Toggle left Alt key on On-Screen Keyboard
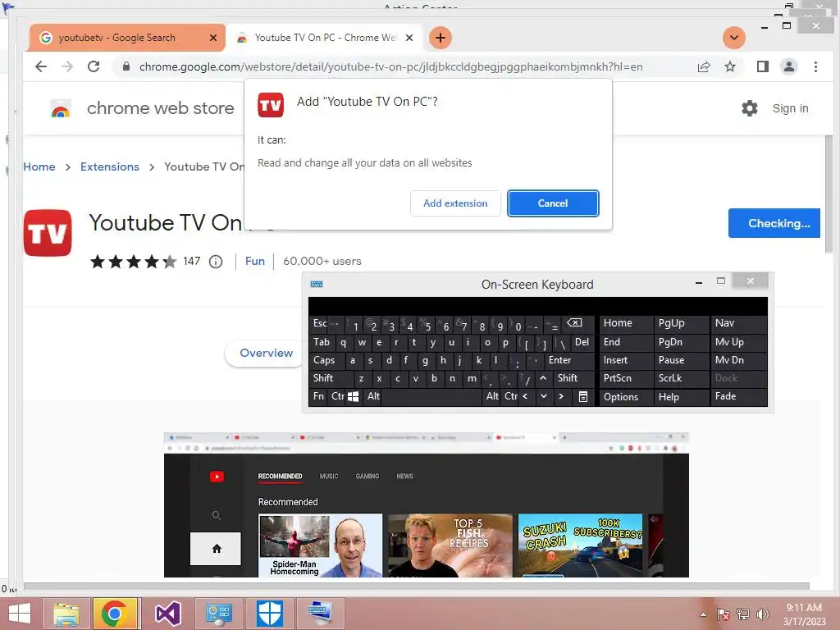 tap(373, 396)
